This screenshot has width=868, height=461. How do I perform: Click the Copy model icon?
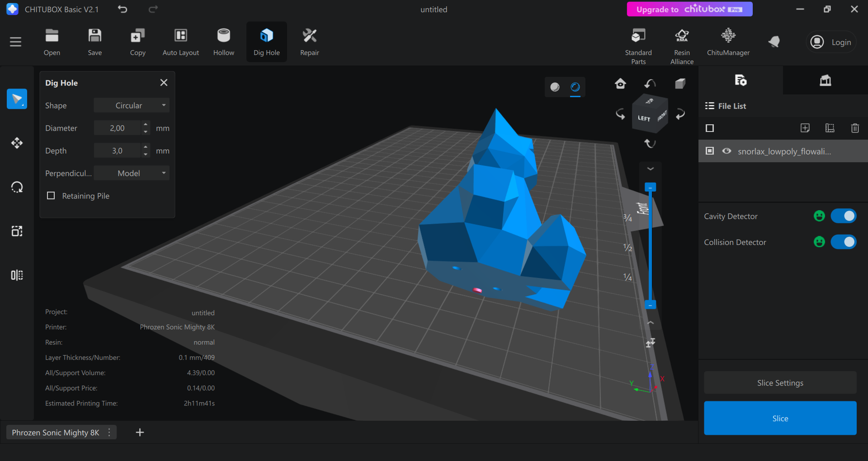[x=138, y=42]
